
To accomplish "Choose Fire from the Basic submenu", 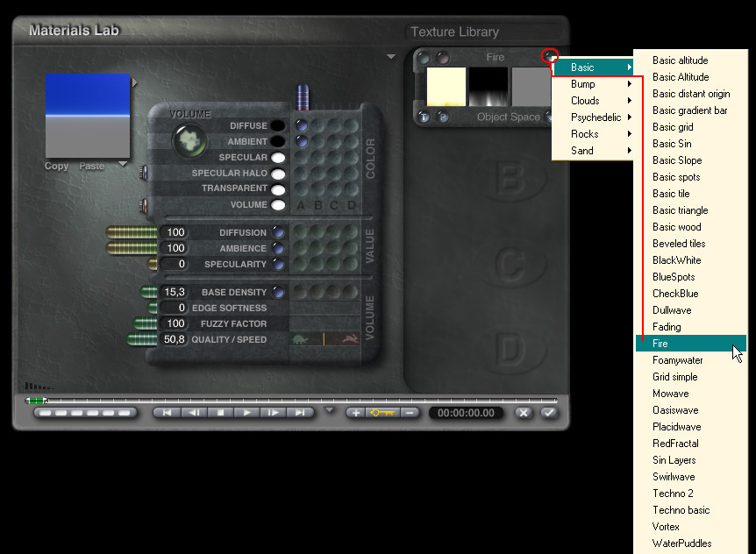I will 691,344.
